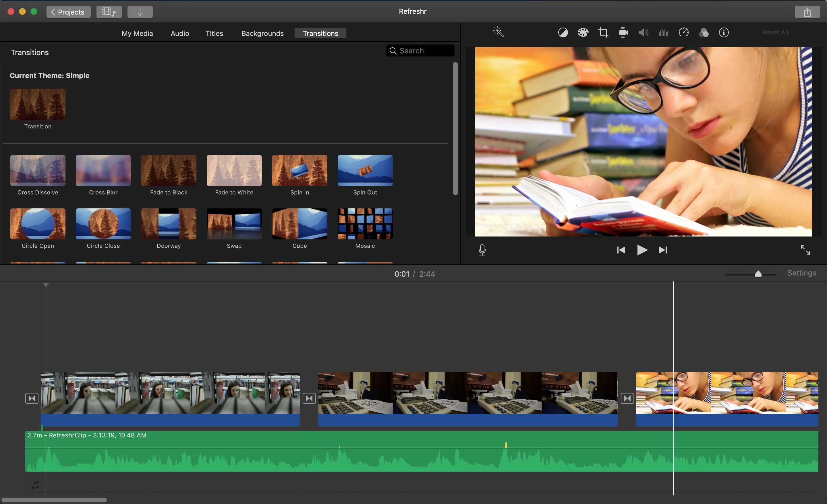
Task: Open the noise reduction and equalizer tool
Action: [x=663, y=32]
